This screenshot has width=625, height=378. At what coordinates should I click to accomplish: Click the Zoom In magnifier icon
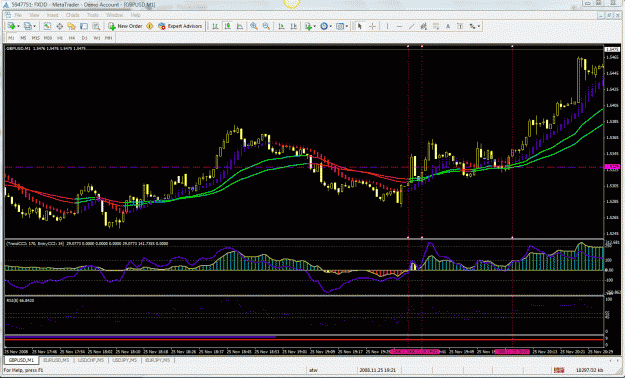pyautogui.click(x=254, y=26)
